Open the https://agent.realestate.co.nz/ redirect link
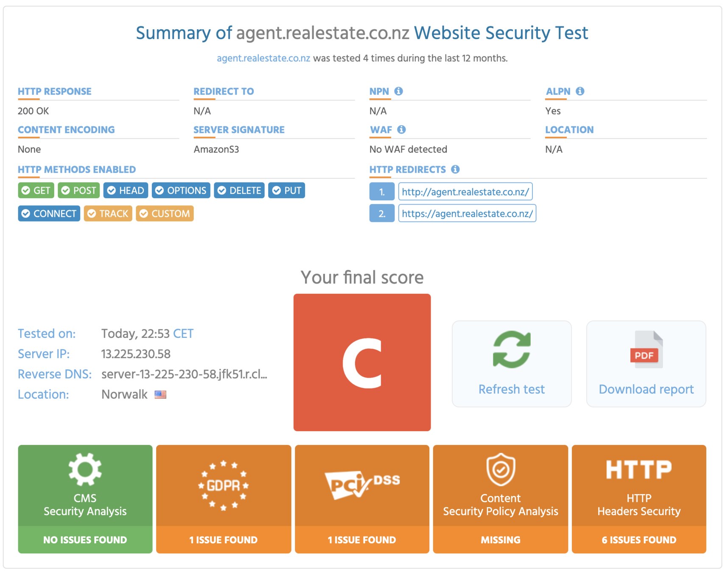Viewport: 728px width, 573px height. point(467,213)
